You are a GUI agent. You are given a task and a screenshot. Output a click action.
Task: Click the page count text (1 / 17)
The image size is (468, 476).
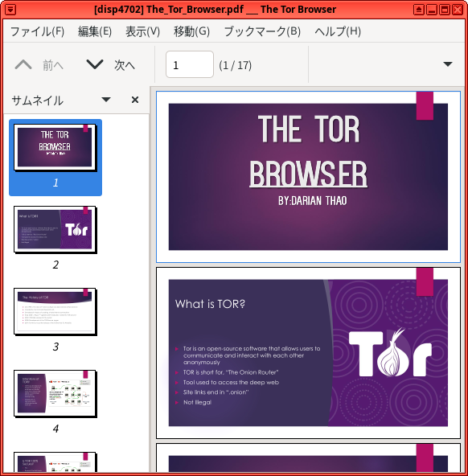(236, 65)
